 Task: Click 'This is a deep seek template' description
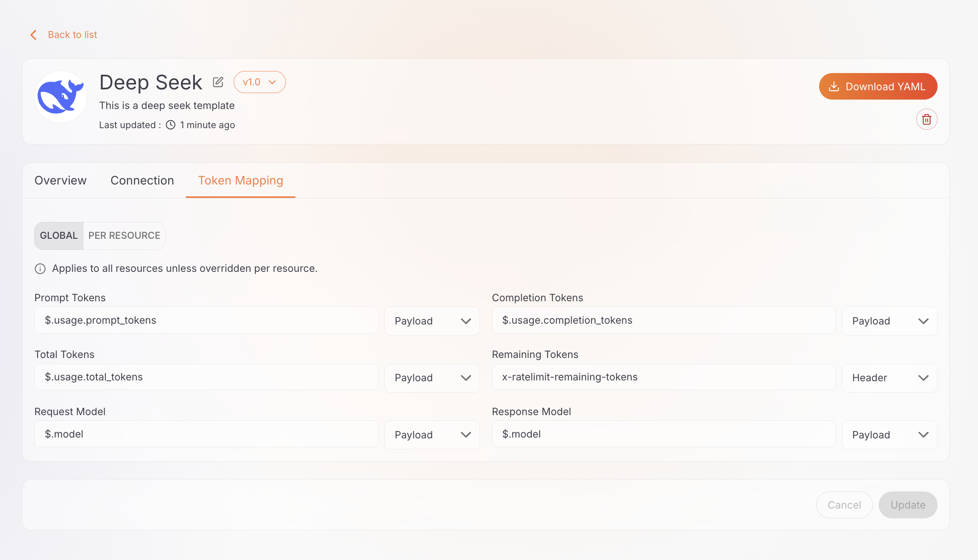coord(167,106)
